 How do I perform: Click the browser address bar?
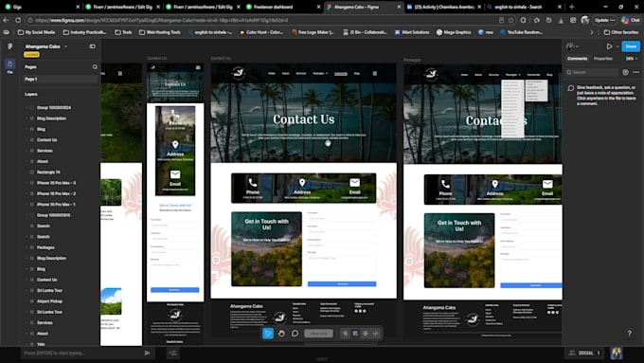point(263,20)
